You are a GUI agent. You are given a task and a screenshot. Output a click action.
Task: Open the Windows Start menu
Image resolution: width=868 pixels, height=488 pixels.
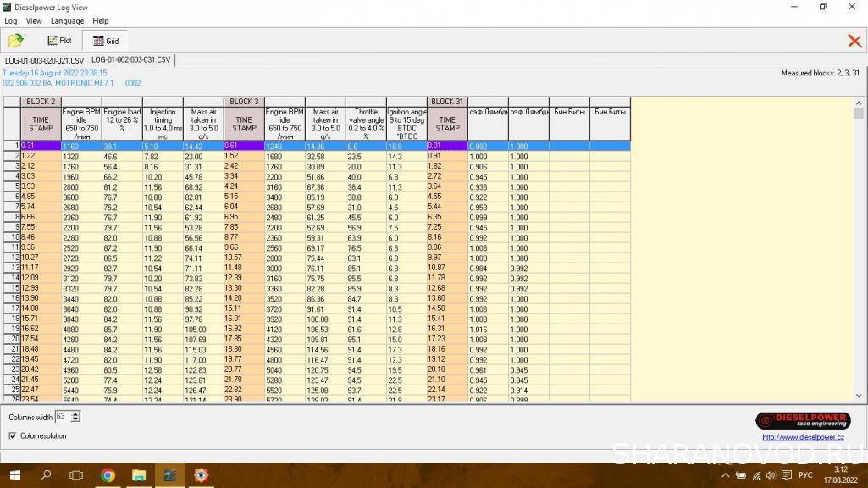[x=14, y=475]
